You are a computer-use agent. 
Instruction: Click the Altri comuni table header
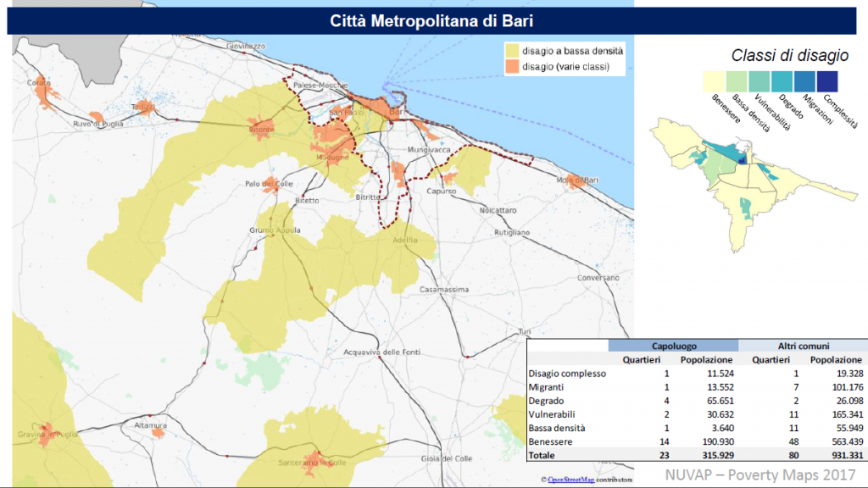[802, 347]
